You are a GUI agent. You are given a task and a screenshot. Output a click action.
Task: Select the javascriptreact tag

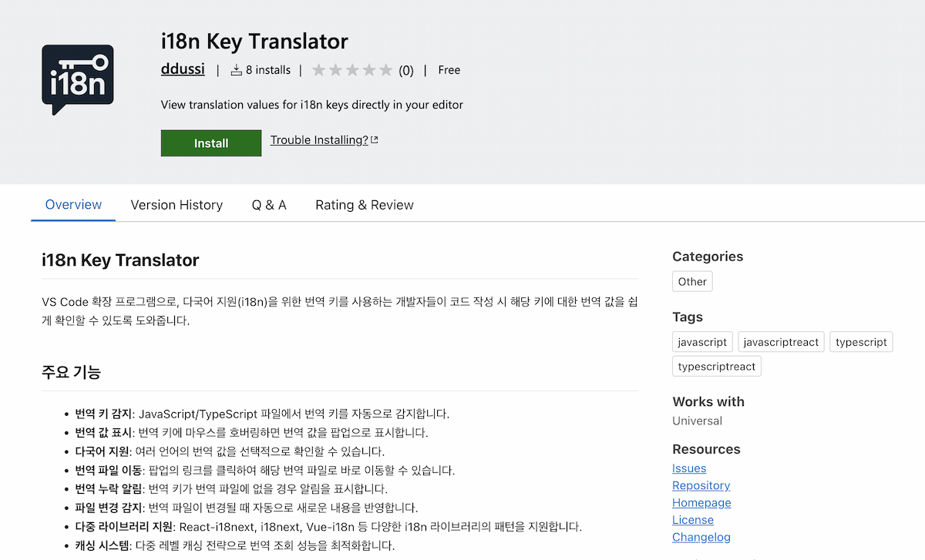(x=781, y=341)
